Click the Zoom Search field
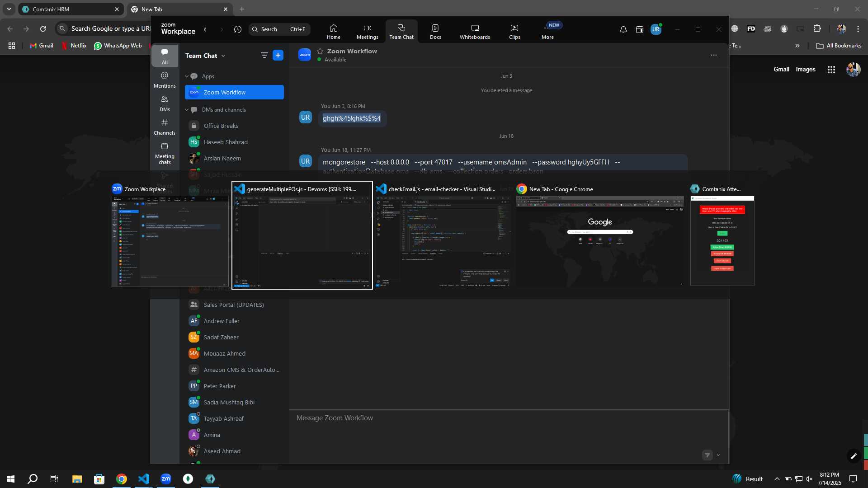Screen dimensions: 868x488 click(x=279, y=29)
